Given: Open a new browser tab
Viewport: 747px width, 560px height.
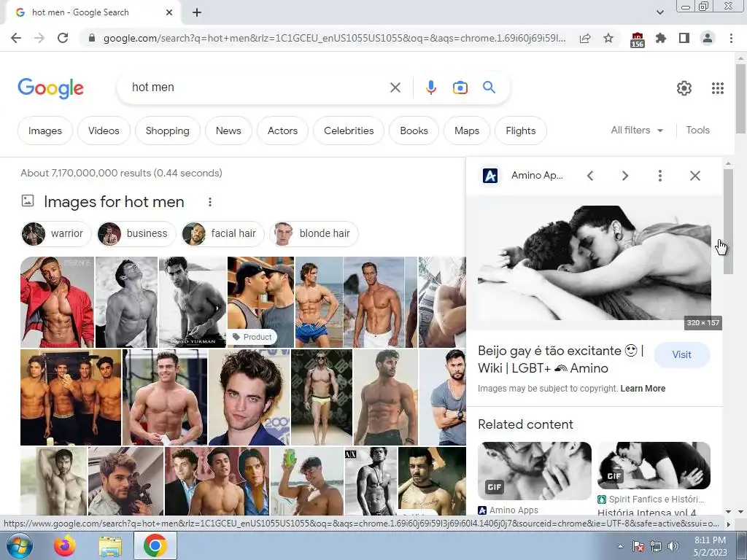Looking at the screenshot, I should [197, 12].
